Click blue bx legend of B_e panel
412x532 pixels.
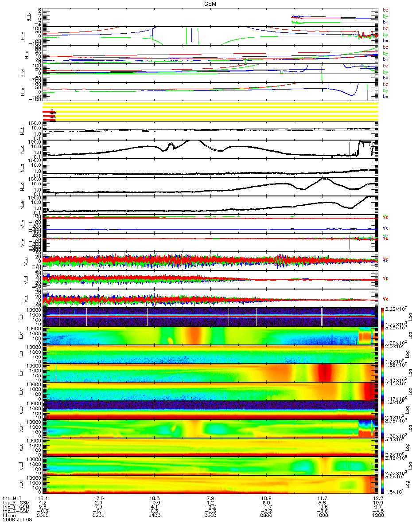[385, 97]
